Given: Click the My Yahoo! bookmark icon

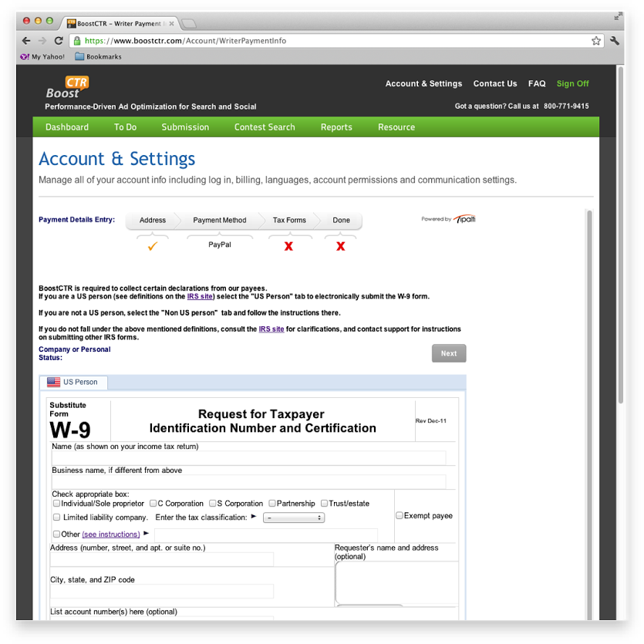Looking at the screenshot, I should coord(25,56).
